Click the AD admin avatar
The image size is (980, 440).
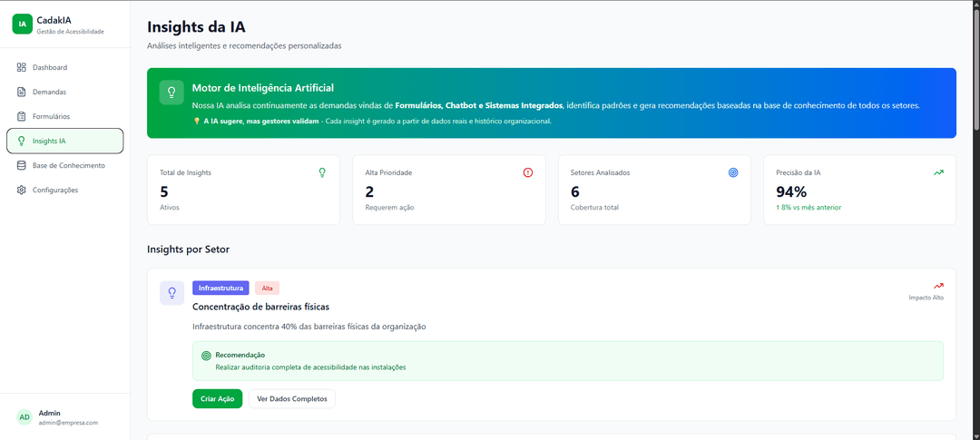click(24, 417)
